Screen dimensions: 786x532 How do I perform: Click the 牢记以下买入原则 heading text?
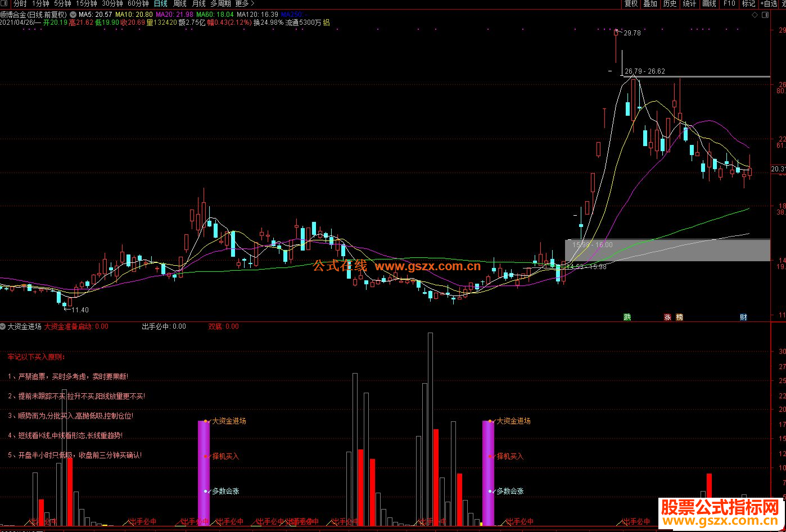coord(37,356)
